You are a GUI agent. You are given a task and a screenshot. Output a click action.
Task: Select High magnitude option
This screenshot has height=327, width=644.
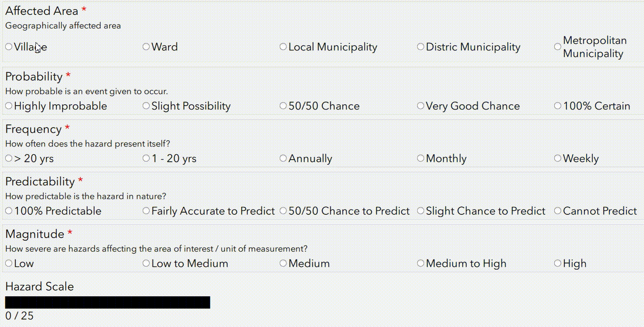pyautogui.click(x=558, y=263)
